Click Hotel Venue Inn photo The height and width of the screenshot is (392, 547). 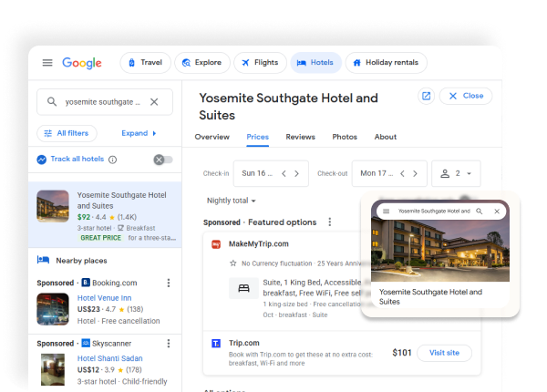point(53,309)
